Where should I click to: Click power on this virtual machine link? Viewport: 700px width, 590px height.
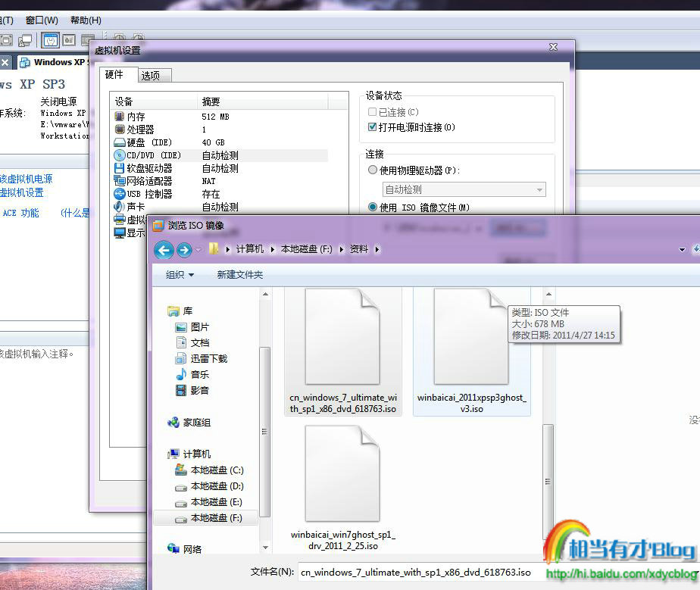(x=26, y=179)
